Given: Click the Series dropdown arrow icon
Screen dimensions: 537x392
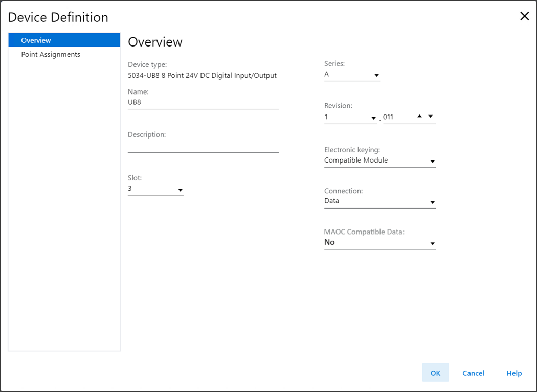Looking at the screenshot, I should [x=377, y=76].
